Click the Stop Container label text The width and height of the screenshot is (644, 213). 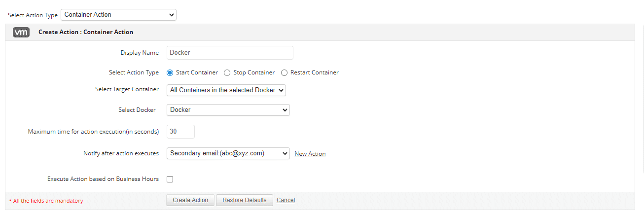point(254,72)
